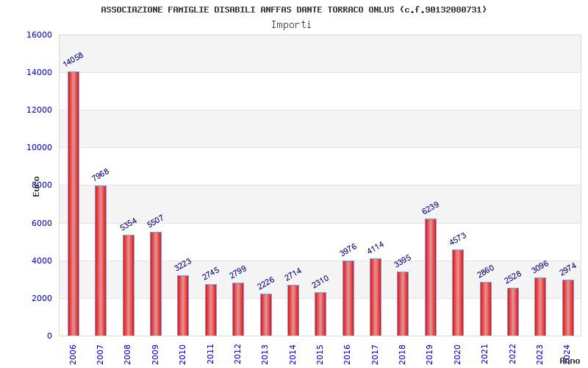588x368 pixels.
Task: Select the value label 2860
Action: (486, 271)
